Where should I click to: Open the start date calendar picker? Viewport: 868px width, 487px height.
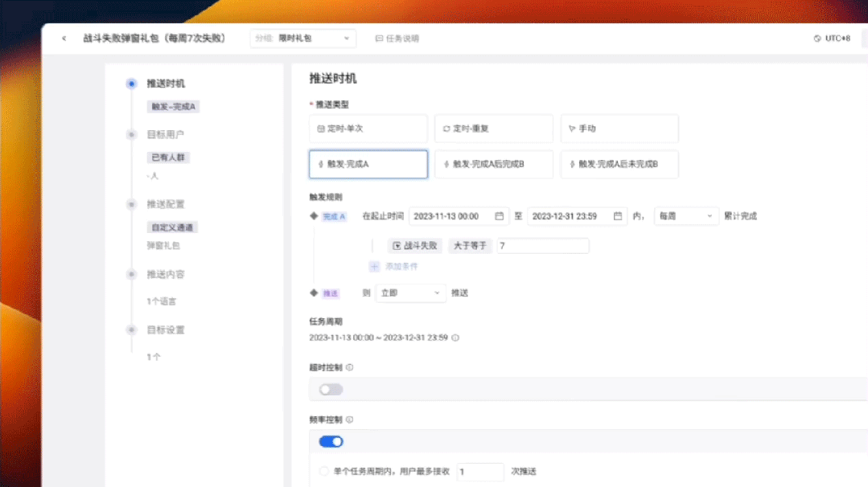pos(500,216)
